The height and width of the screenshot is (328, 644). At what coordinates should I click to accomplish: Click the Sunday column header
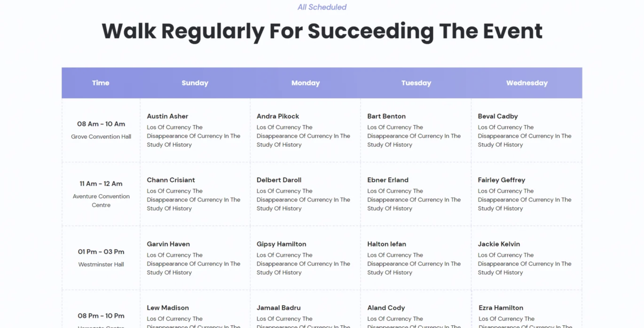coord(195,83)
